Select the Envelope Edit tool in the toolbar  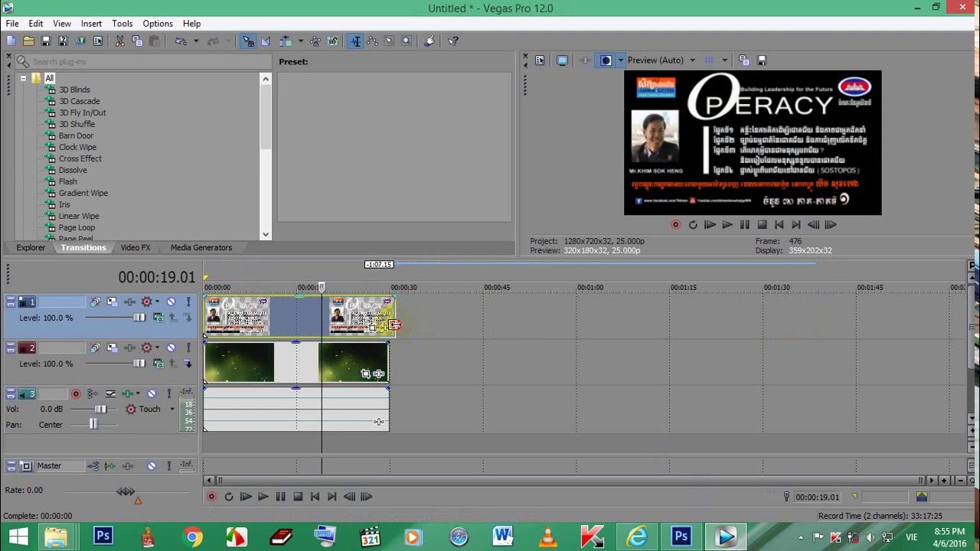(x=372, y=41)
